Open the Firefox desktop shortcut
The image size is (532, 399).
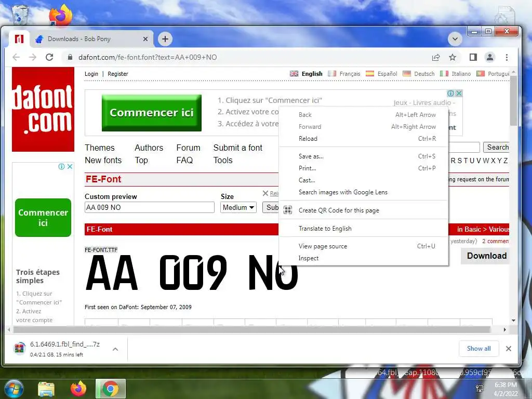point(61,15)
